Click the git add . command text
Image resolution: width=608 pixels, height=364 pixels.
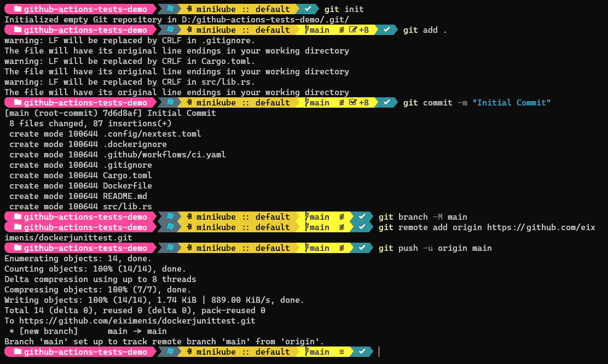(x=425, y=30)
